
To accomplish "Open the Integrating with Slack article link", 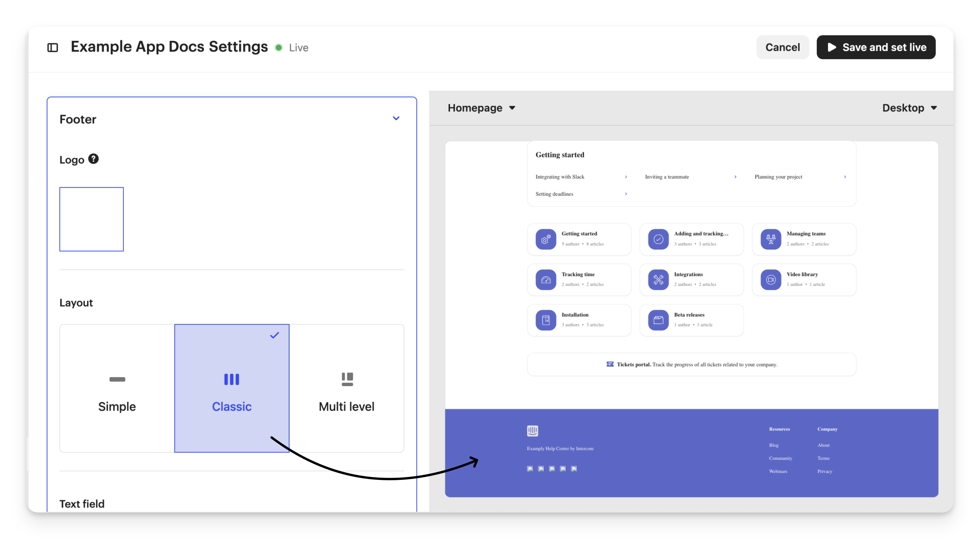I will [x=560, y=177].
